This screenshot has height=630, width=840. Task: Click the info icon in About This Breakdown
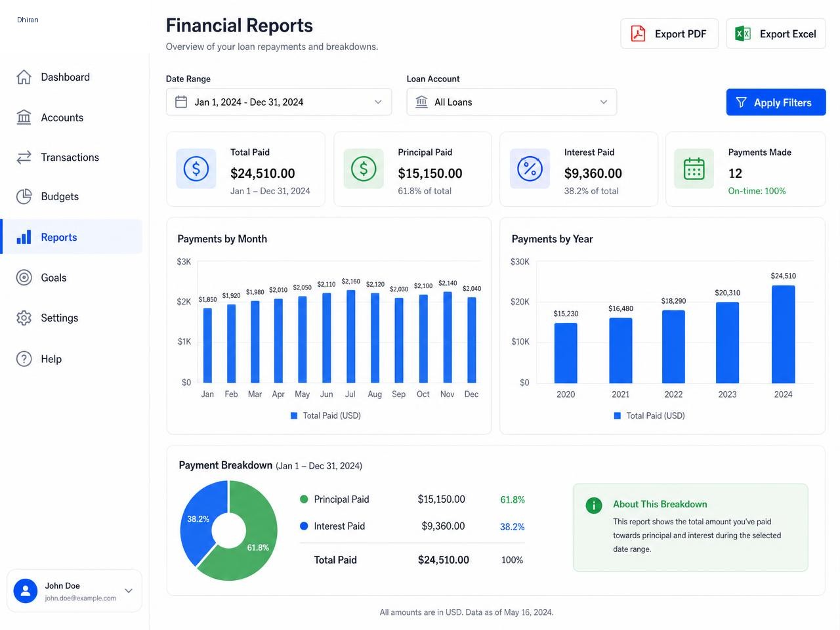[x=593, y=505]
